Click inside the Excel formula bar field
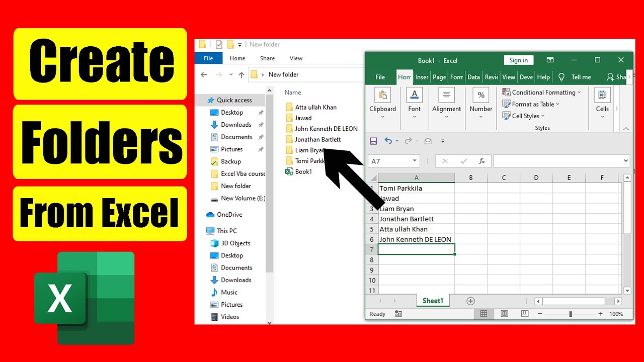This screenshot has height=362, width=644. (557, 161)
